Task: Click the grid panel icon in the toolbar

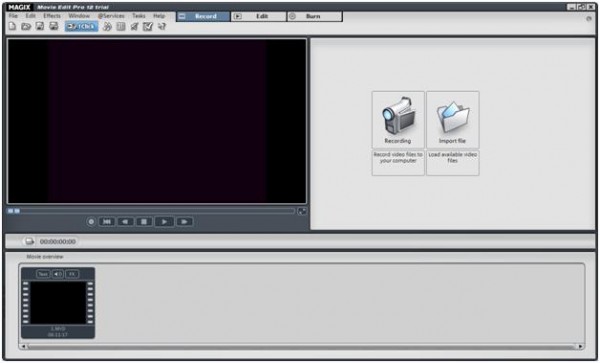Action: [121, 26]
